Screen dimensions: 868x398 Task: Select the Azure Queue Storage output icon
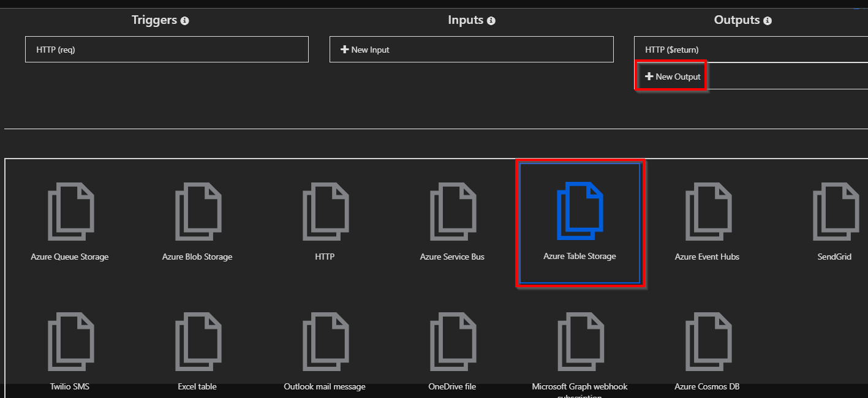(70, 211)
